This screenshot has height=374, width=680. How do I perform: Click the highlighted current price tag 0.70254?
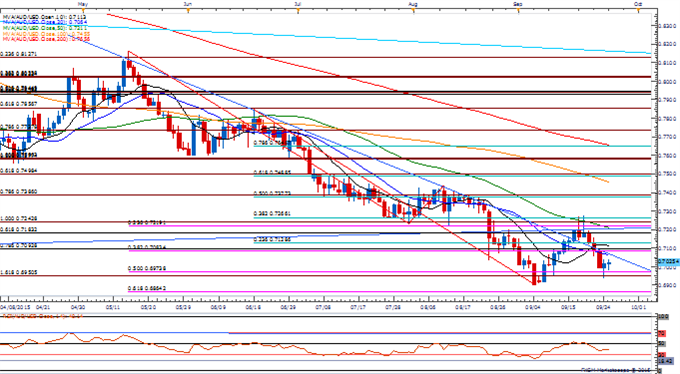pos(668,262)
